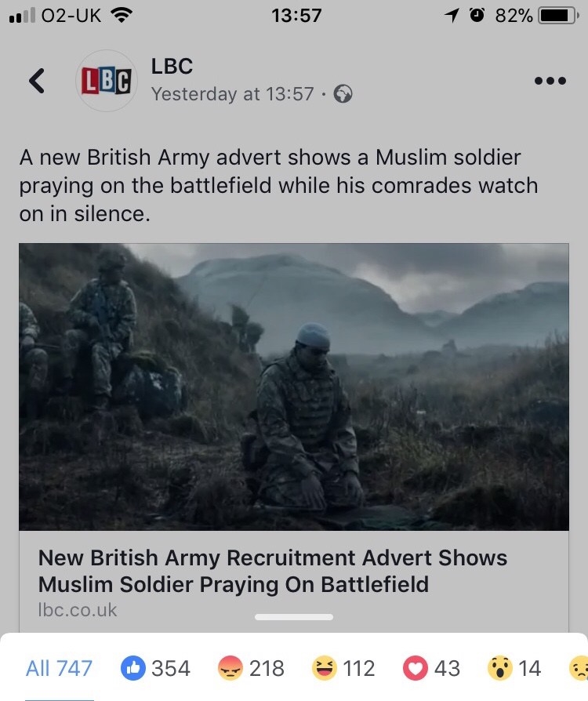Tap the public globe privacy icon
The image size is (588, 701).
tap(343, 94)
